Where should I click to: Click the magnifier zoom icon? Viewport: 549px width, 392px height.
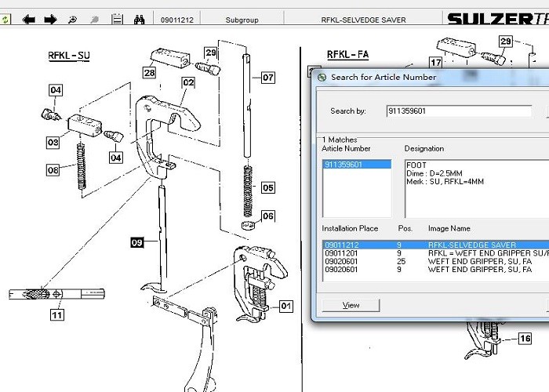point(72,20)
